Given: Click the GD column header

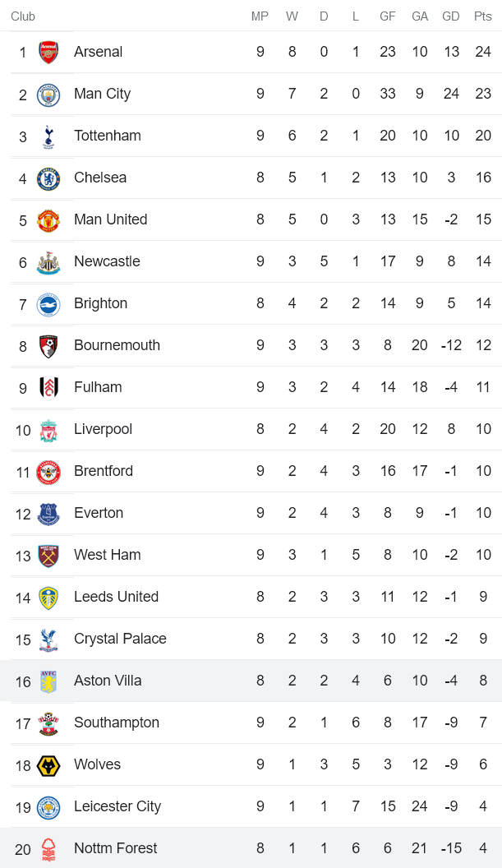Looking at the screenshot, I should pyautogui.click(x=451, y=16).
